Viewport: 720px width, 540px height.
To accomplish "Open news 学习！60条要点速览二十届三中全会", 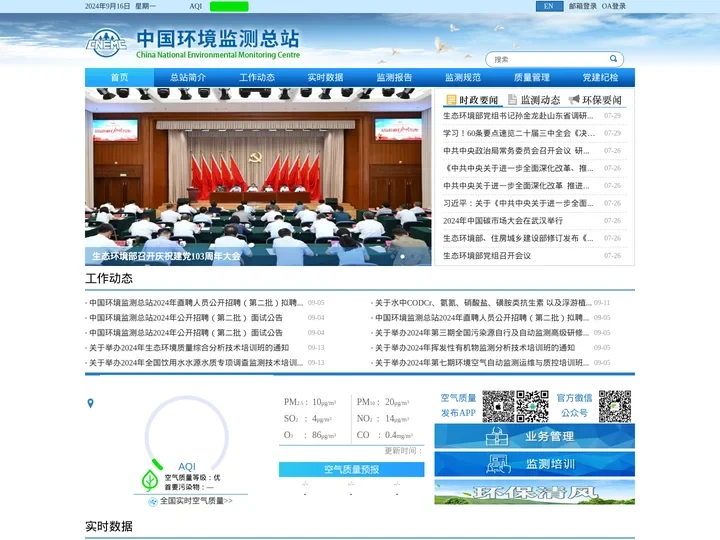I will click(519, 133).
